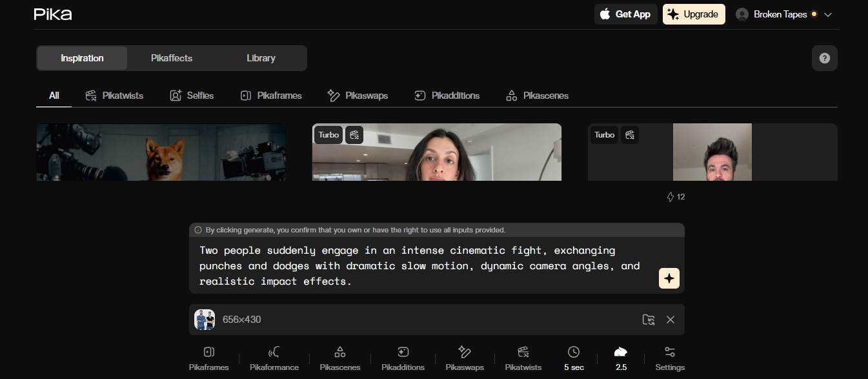Open the Get App button
868x379 pixels.
[625, 14]
